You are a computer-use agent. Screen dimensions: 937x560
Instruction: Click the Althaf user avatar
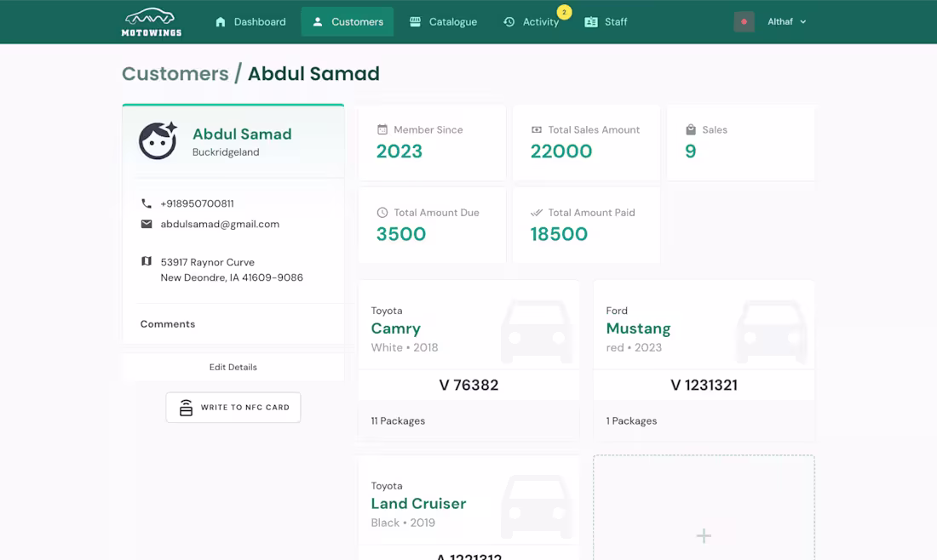[744, 21]
